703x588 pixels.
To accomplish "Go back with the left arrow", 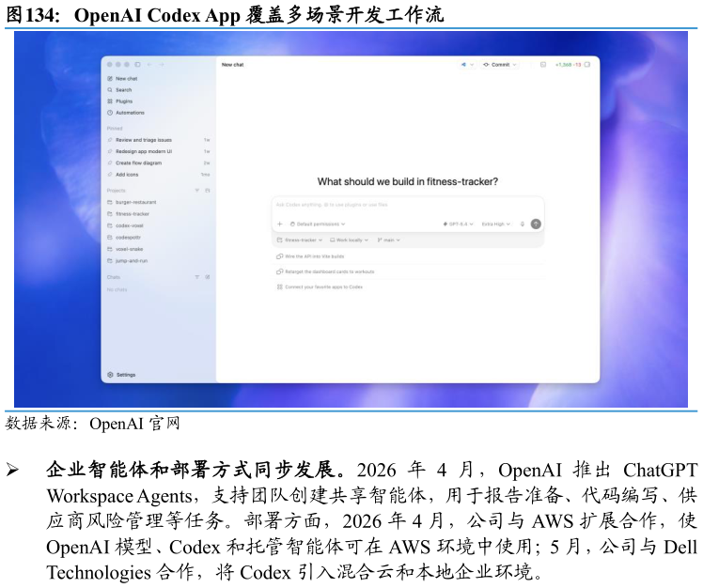I will [x=149, y=65].
